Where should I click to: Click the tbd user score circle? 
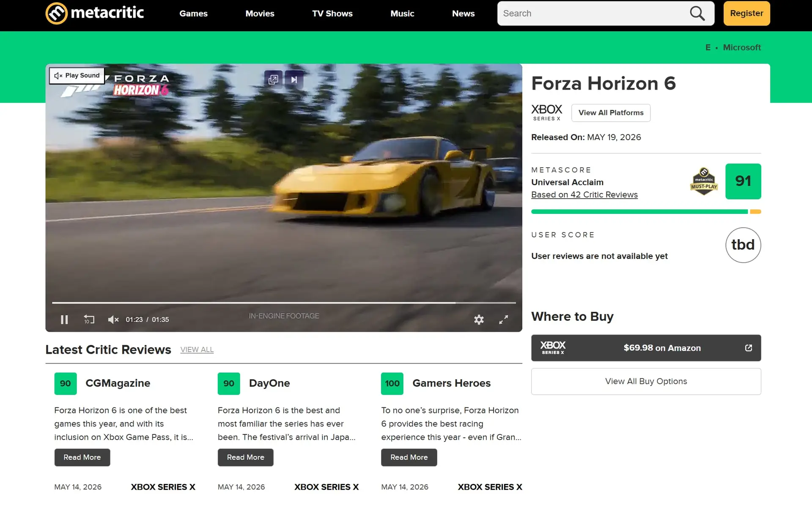[x=743, y=245]
